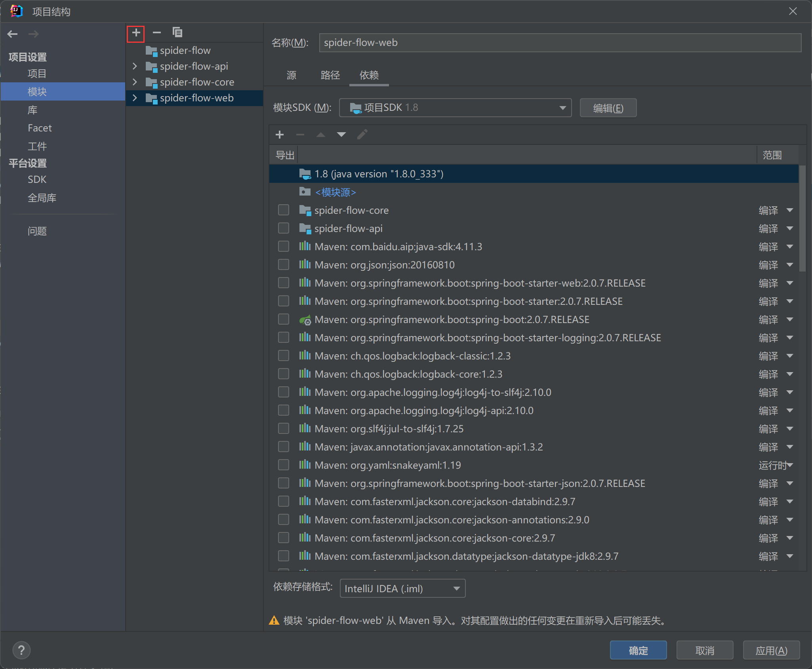Click the remove module minus icon
This screenshot has width=812, height=669.
click(157, 33)
